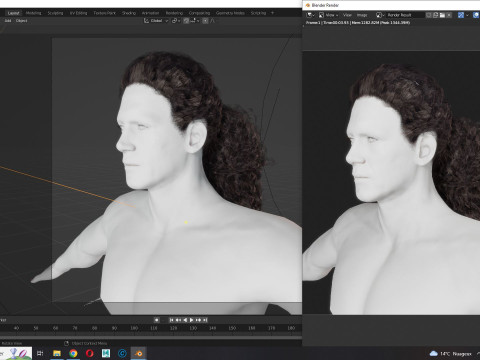The image size is (480, 360).
Task: Toggle fake user shield for Render Result
Action: coord(429,15)
